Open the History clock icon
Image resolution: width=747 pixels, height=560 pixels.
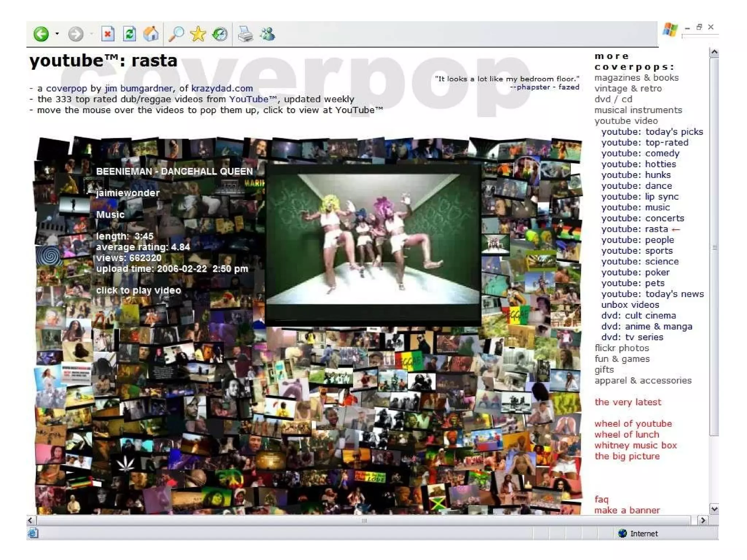tap(220, 34)
